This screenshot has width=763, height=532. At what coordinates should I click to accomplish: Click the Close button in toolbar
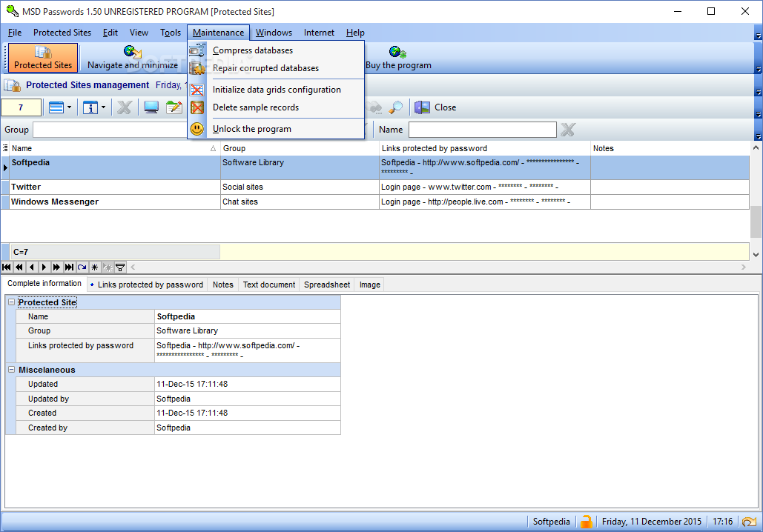pos(435,107)
